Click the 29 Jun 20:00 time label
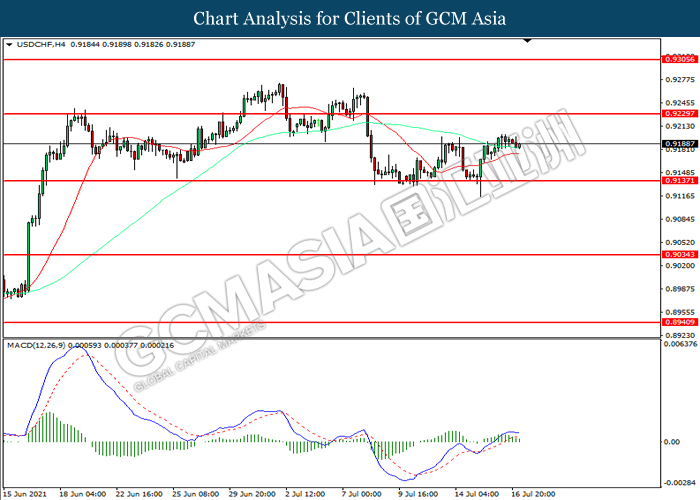Screen dimensions: 700x500 tap(252, 494)
